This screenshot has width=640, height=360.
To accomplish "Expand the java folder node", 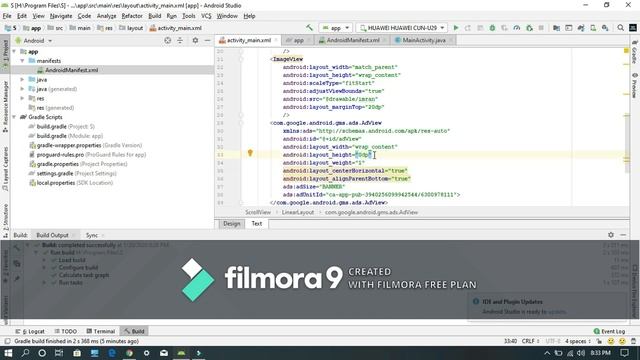I will point(22,80).
